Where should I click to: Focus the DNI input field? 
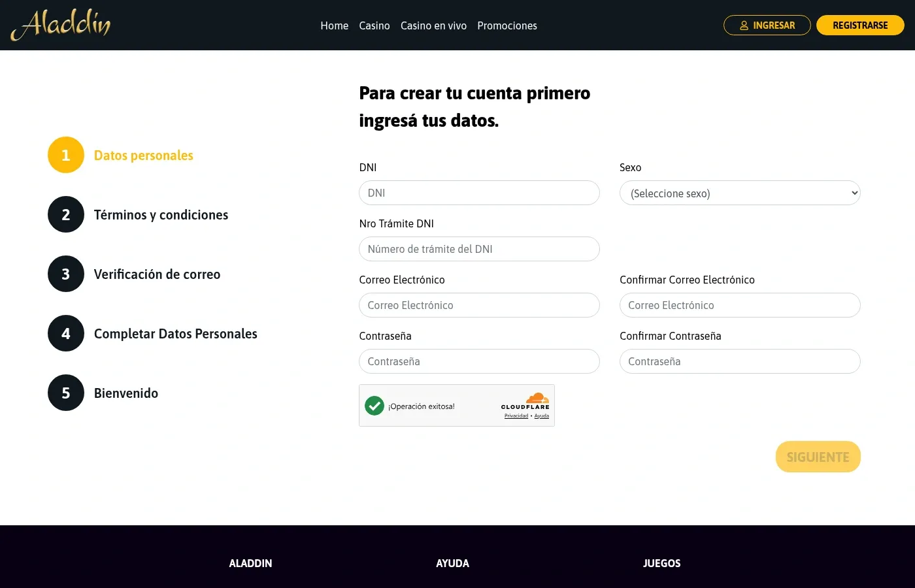[x=479, y=193]
